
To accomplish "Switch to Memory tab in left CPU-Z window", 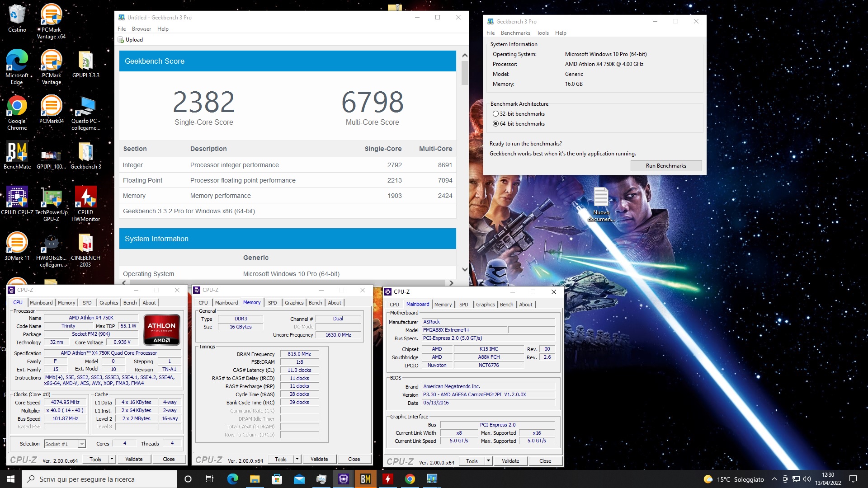I will pos(66,303).
